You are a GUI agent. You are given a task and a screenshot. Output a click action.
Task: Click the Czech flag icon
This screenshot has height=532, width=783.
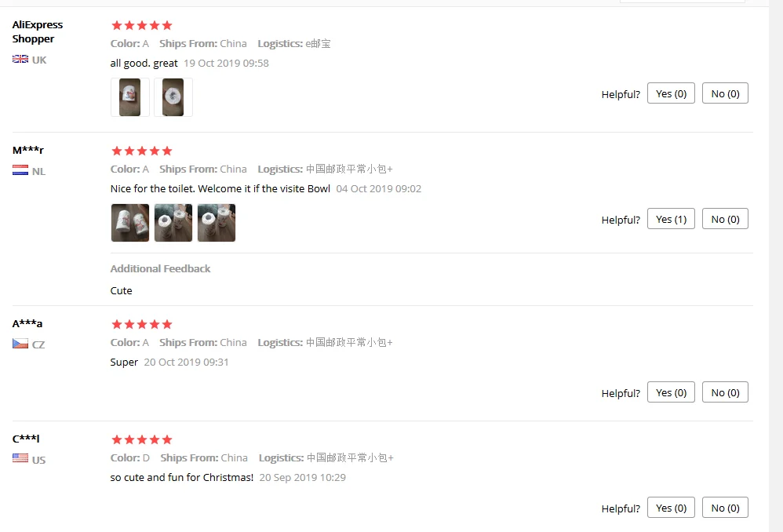click(20, 344)
